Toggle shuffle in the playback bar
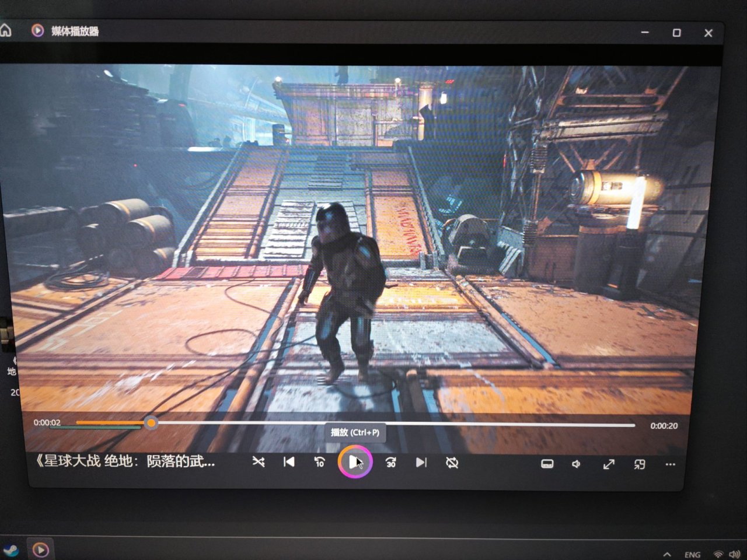 pyautogui.click(x=259, y=462)
